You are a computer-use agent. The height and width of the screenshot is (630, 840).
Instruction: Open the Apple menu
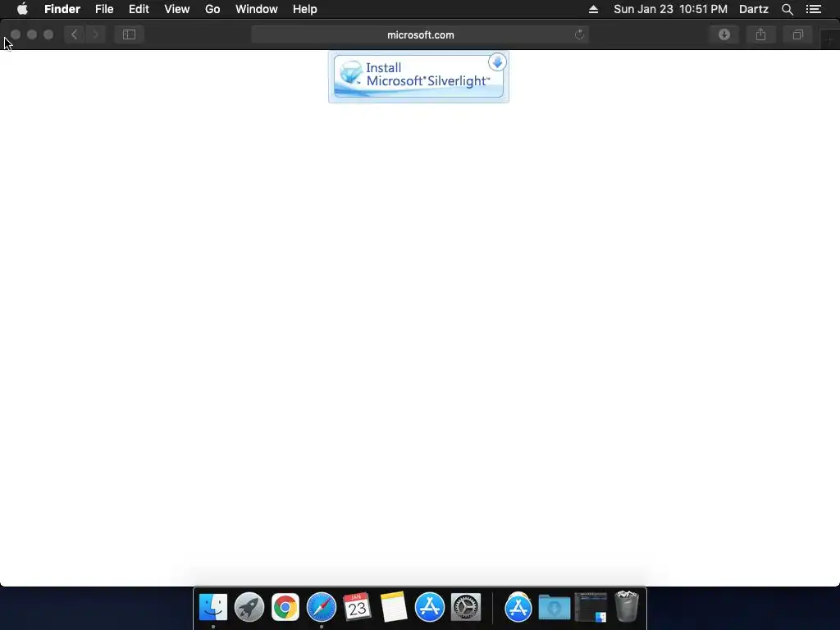coord(22,9)
